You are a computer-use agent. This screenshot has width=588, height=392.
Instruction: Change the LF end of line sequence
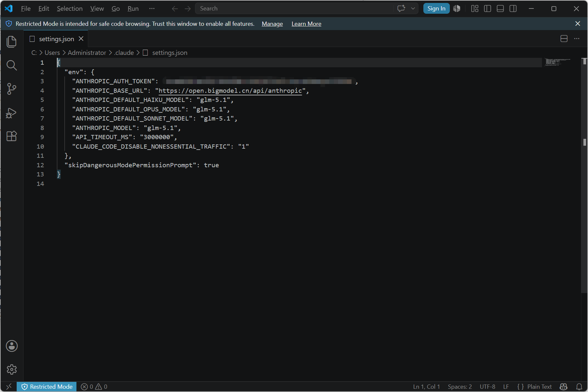coord(506,387)
